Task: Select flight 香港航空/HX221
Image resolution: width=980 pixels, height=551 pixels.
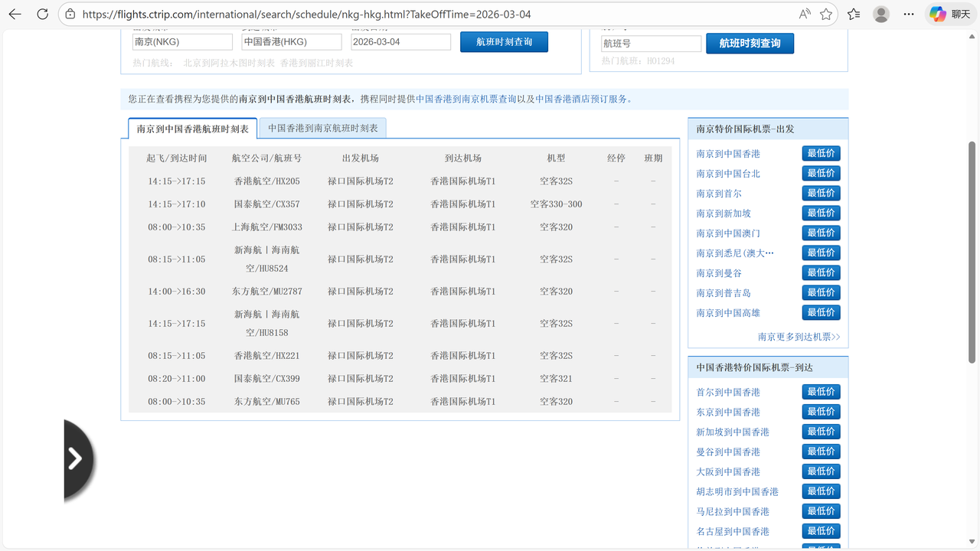Action: pyautogui.click(x=267, y=356)
